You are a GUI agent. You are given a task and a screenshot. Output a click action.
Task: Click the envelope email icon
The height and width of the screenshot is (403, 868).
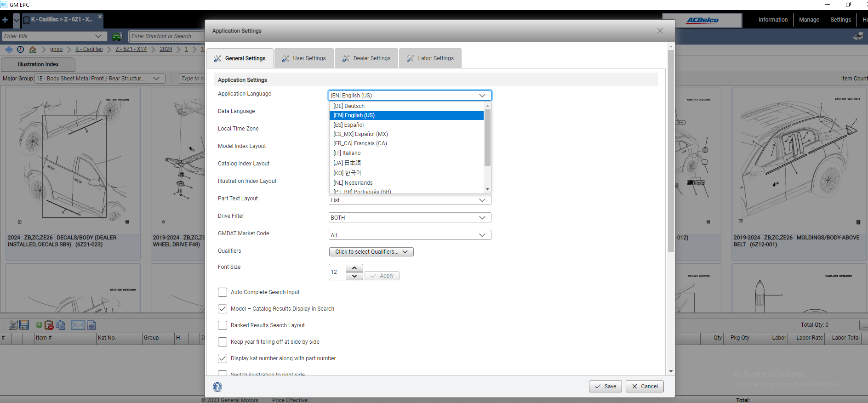tap(78, 325)
